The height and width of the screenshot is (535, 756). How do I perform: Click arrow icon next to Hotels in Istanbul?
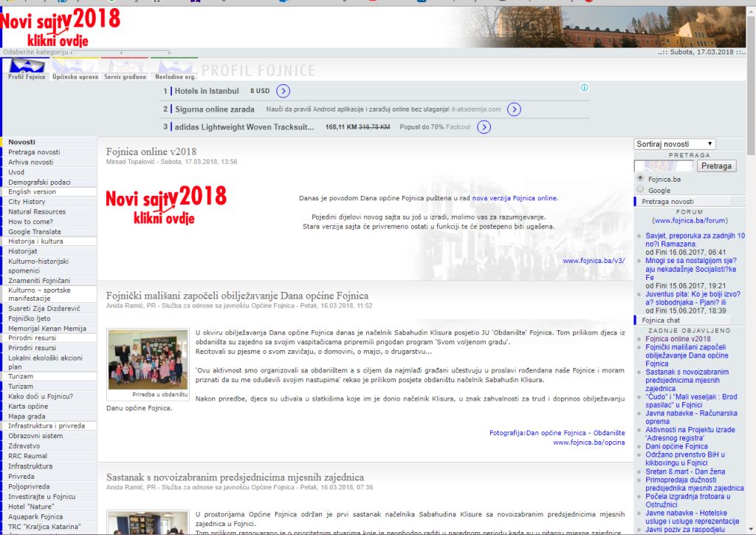[283, 91]
